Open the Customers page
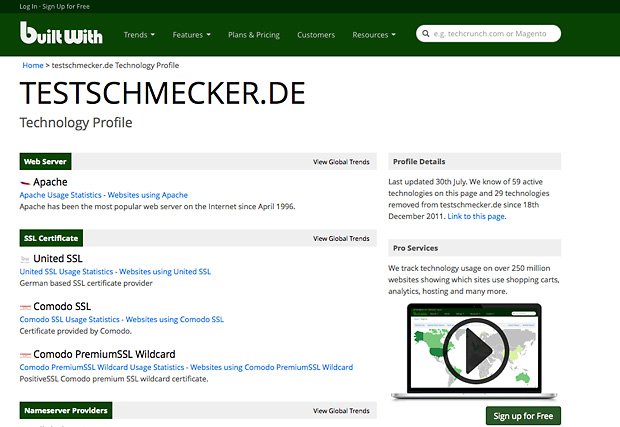Screen dimensions: 620x427 (x=316, y=35)
